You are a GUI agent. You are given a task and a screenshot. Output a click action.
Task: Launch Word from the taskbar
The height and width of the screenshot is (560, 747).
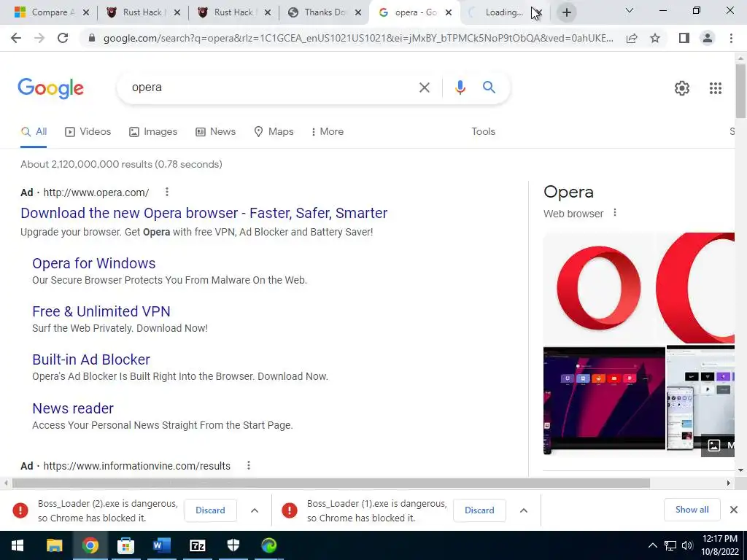click(x=161, y=545)
